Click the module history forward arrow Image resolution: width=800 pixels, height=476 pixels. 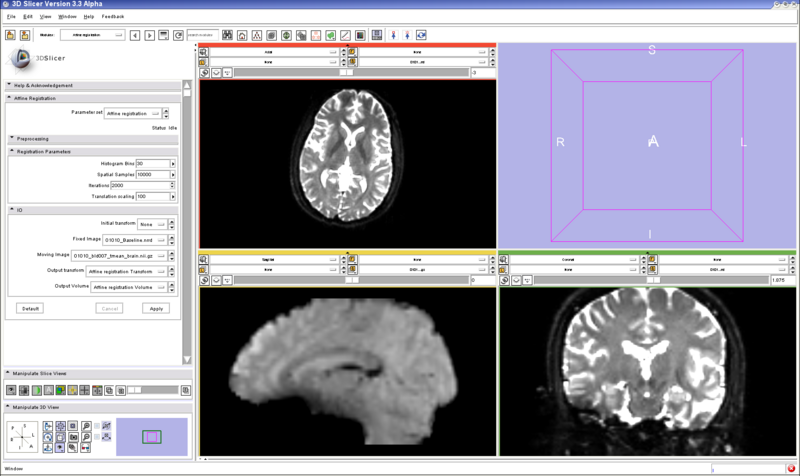pos(150,35)
